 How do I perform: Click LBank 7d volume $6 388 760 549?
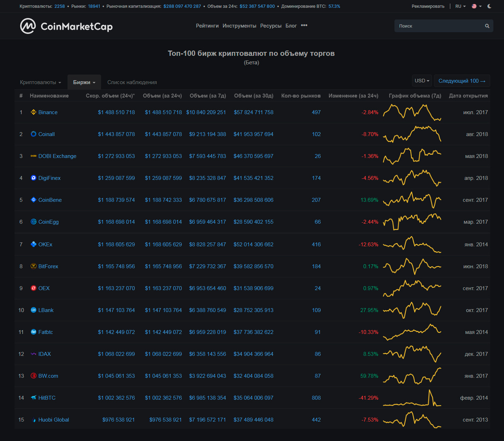(x=207, y=310)
